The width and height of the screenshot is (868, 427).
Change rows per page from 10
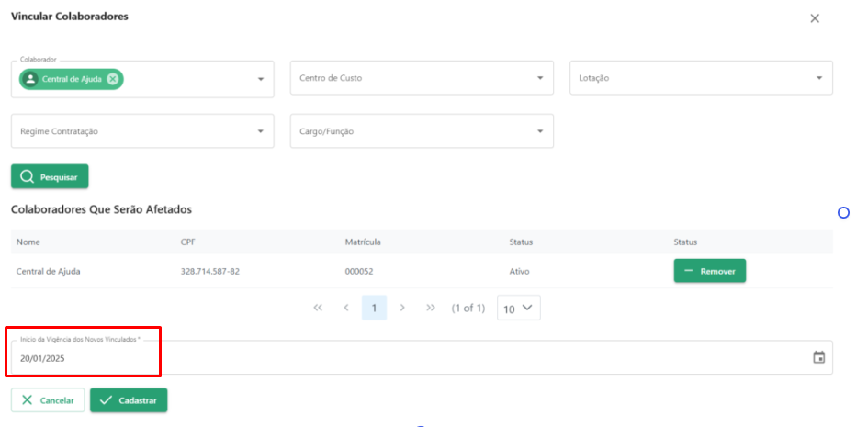[519, 308]
